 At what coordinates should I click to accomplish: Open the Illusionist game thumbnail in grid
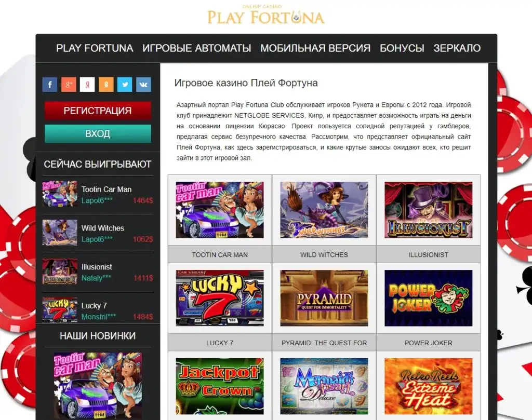[428, 210]
